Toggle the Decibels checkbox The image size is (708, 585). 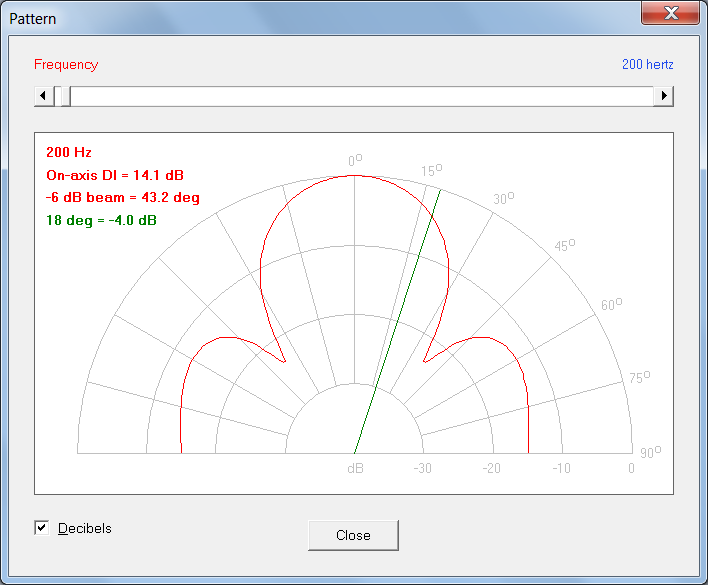[42, 528]
